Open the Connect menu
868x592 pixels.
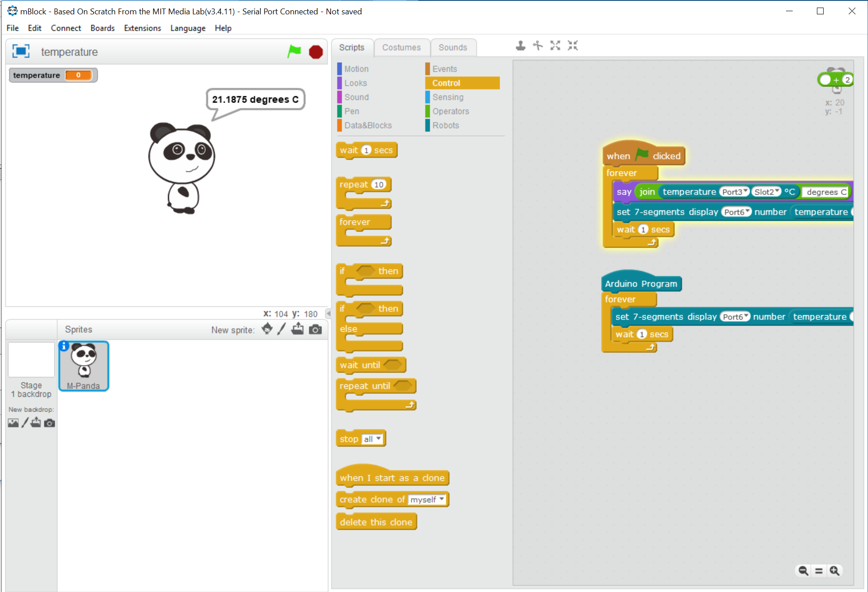65,28
